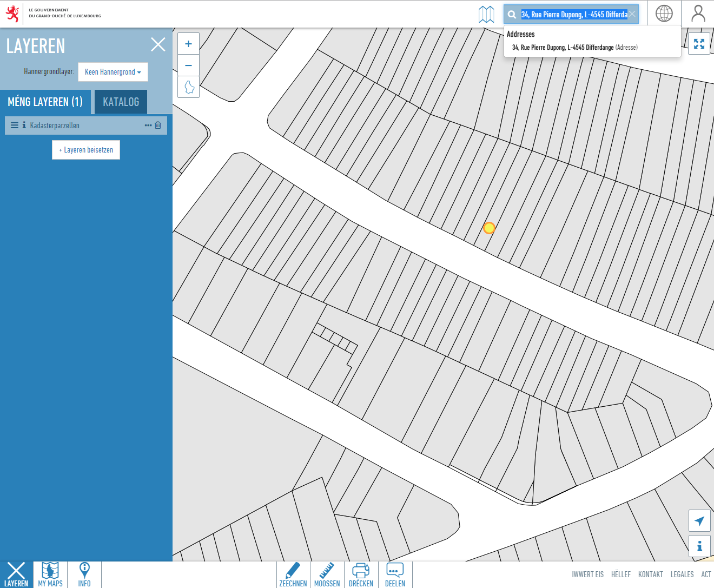Open the Keen Hannergrond background dropdown

point(113,71)
